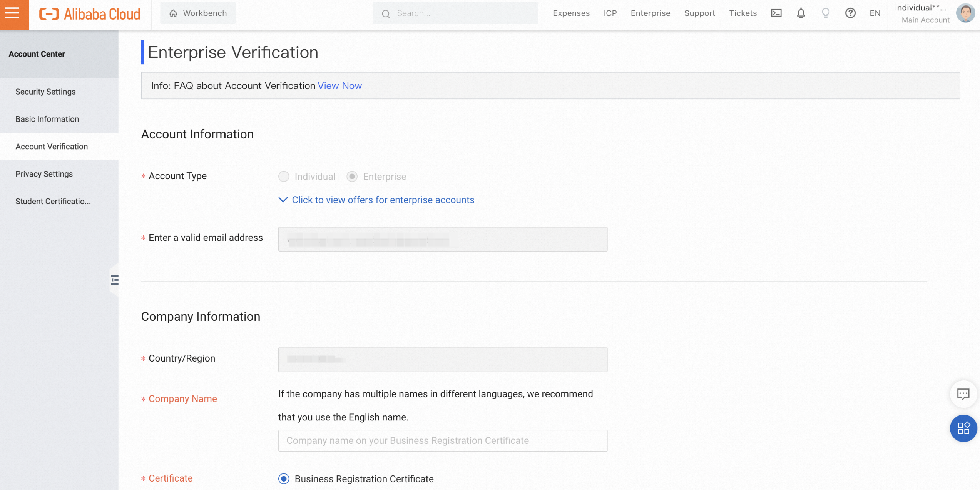Image resolution: width=980 pixels, height=490 pixels.
Task: Open the ICP menu
Action: 610,13
